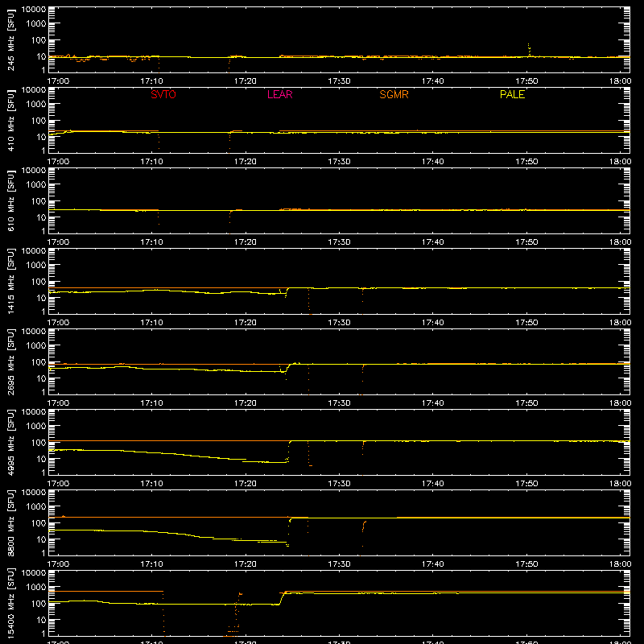The height and width of the screenshot is (644, 644).
Task: Click the '410 MHz [SFU]' axis title
Action: click(10, 121)
